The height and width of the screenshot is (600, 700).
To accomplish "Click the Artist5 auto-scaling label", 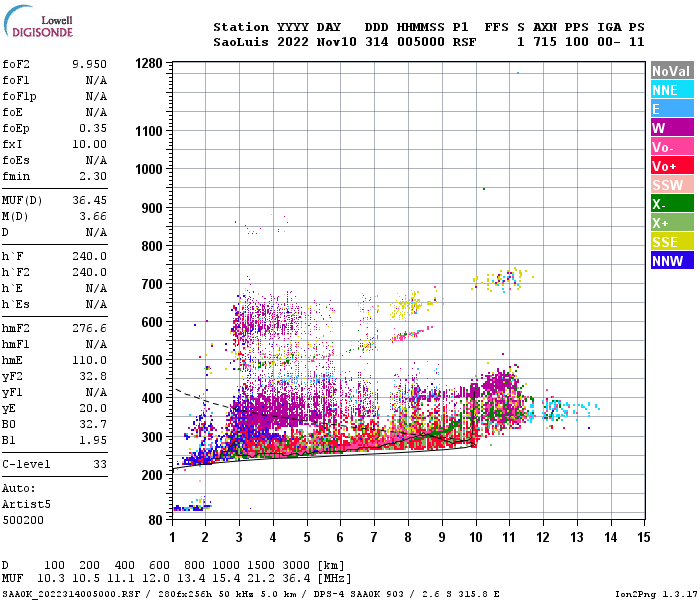I will point(26,504).
